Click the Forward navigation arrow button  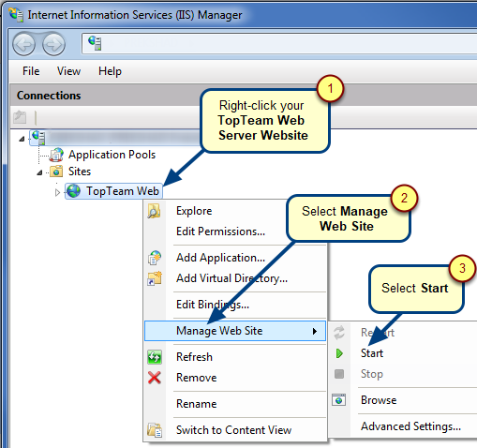pos(53,45)
